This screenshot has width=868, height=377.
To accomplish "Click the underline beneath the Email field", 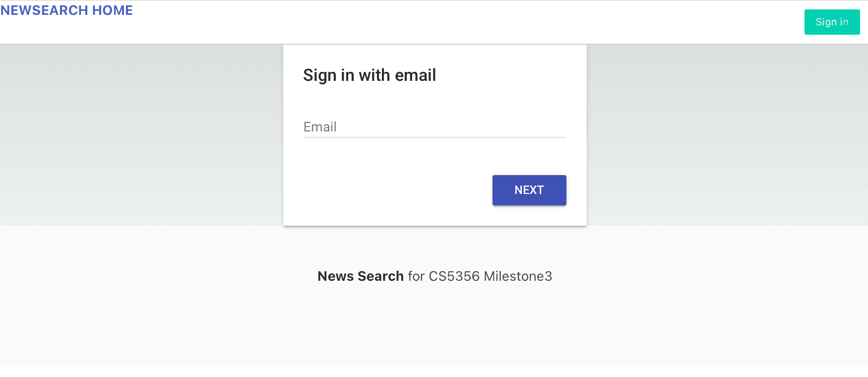I will click(434, 137).
